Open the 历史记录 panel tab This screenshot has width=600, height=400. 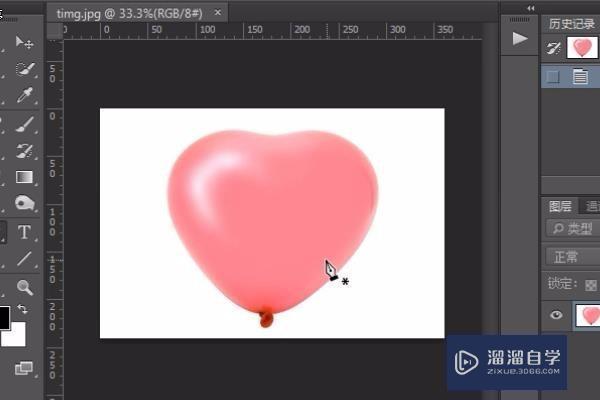(x=572, y=24)
